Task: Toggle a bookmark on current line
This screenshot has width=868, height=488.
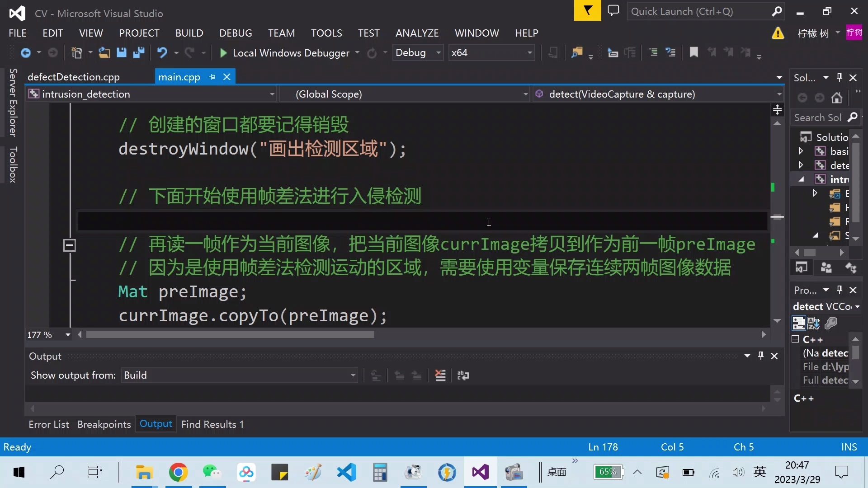Action: pos(693,52)
